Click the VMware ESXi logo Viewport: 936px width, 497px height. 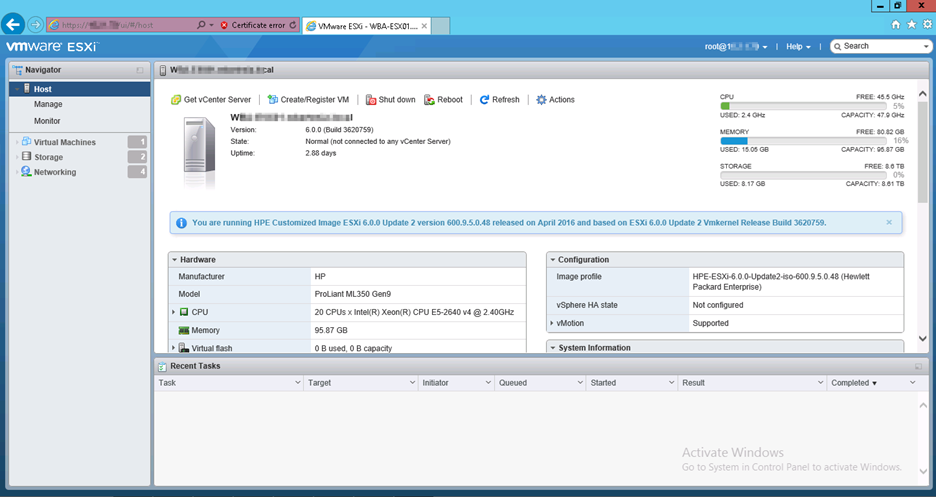click(x=53, y=47)
